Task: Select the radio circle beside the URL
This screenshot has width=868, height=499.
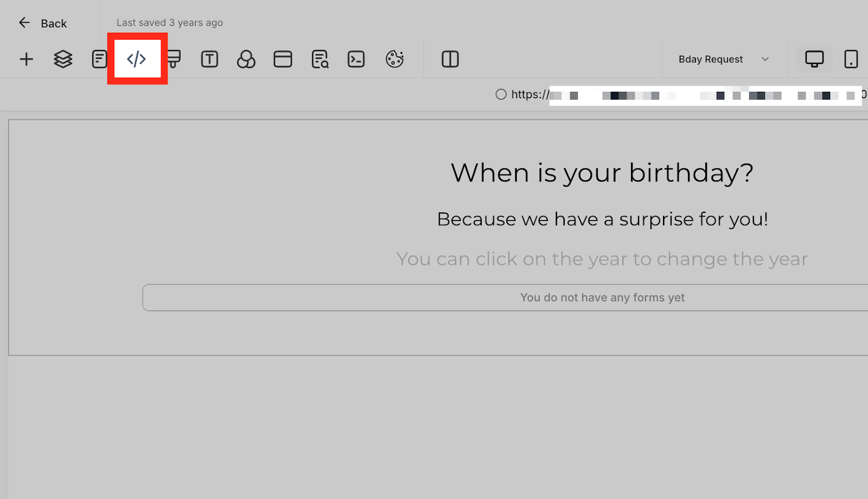Action: 501,94
